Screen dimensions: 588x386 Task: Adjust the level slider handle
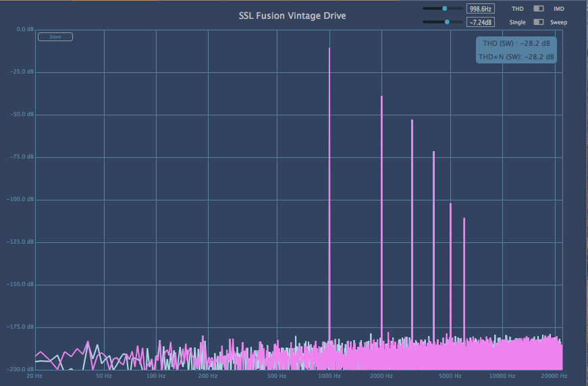pyautogui.click(x=447, y=22)
